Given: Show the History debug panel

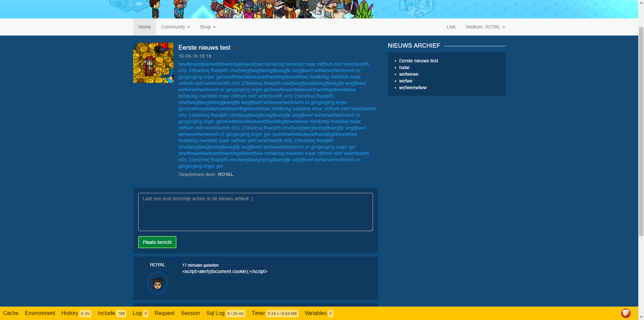Looking at the screenshot, I should [x=76, y=313].
